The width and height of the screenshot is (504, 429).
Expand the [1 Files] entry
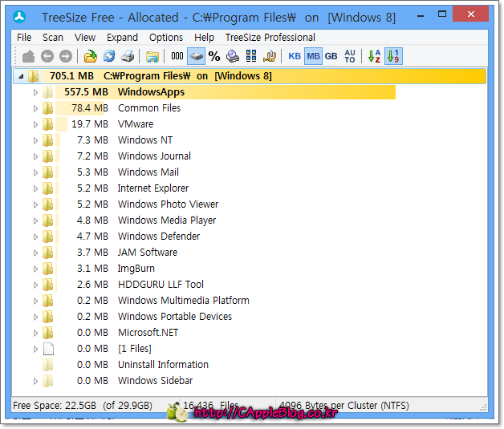tap(35, 349)
